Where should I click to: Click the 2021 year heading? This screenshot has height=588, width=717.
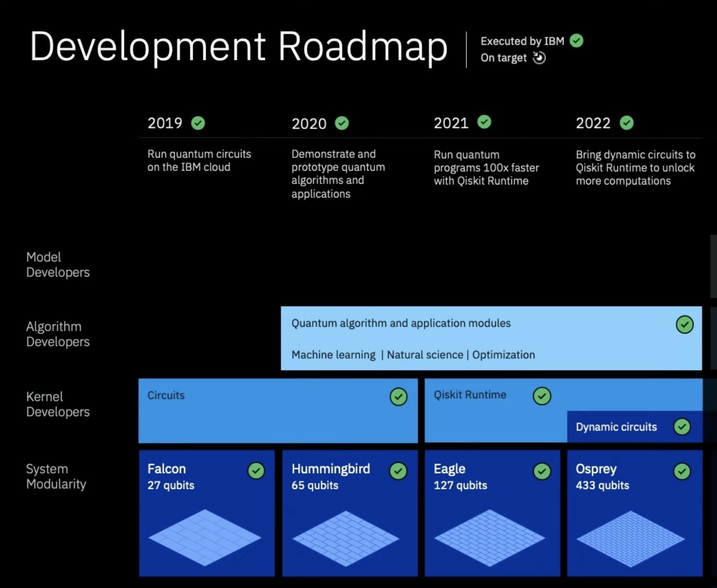(451, 123)
